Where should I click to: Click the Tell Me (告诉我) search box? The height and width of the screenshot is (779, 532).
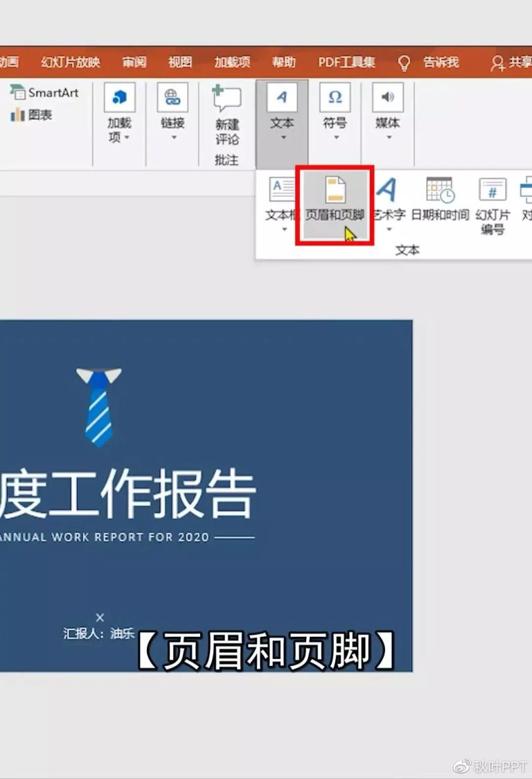point(429,62)
